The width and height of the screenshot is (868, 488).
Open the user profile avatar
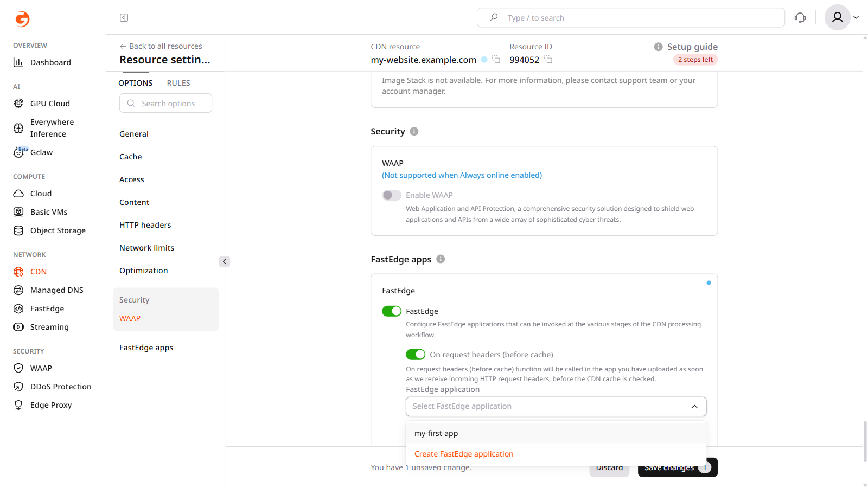coord(838,17)
